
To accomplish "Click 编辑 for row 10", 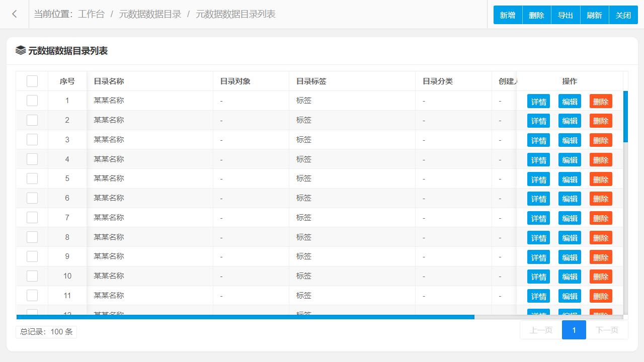I will click(x=570, y=277).
